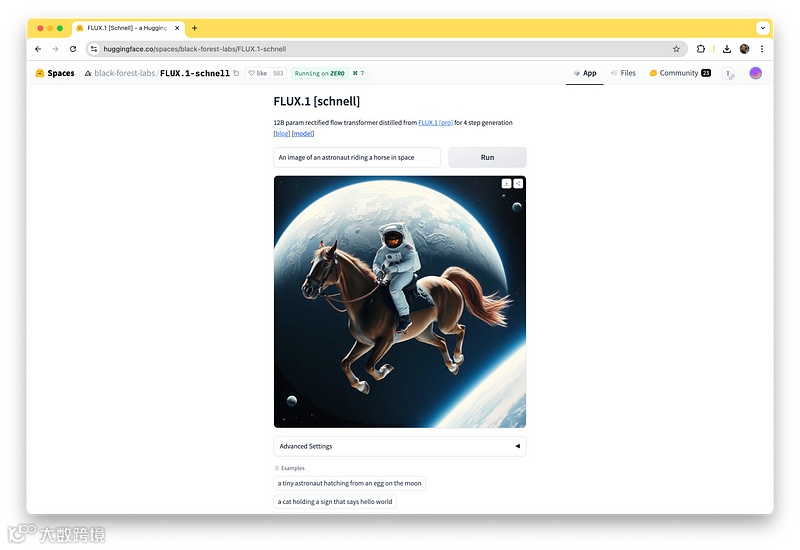The width and height of the screenshot is (800, 550).
Task: Select example 'a cat holding a sign'
Action: point(335,502)
